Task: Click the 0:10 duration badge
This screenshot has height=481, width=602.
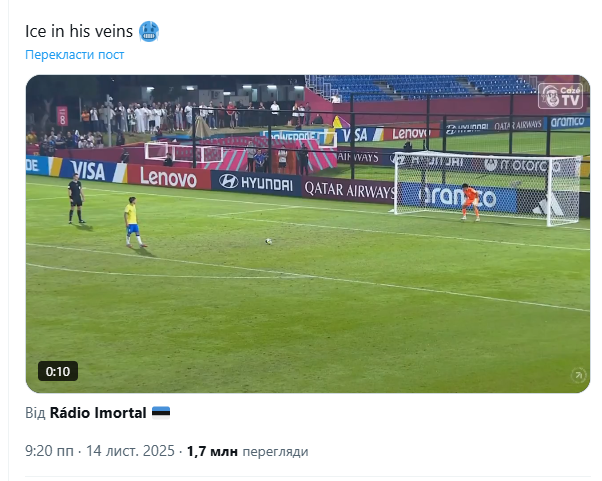Action: [x=58, y=371]
